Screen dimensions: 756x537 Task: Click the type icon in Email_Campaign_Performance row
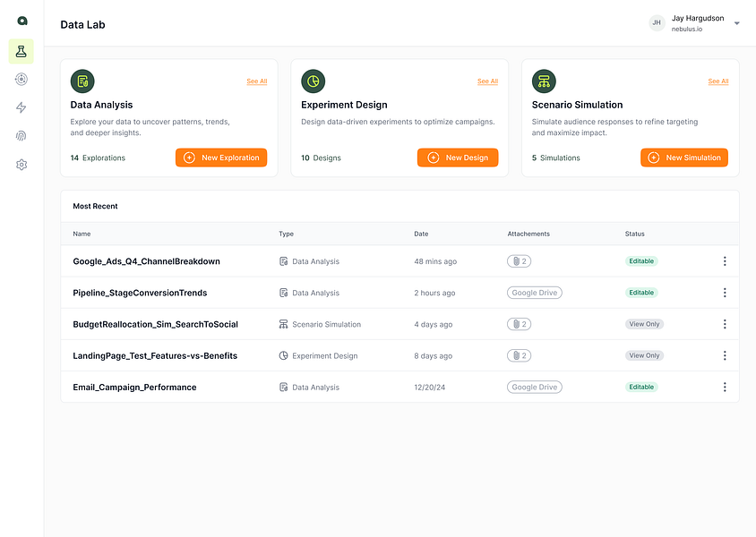pos(283,388)
